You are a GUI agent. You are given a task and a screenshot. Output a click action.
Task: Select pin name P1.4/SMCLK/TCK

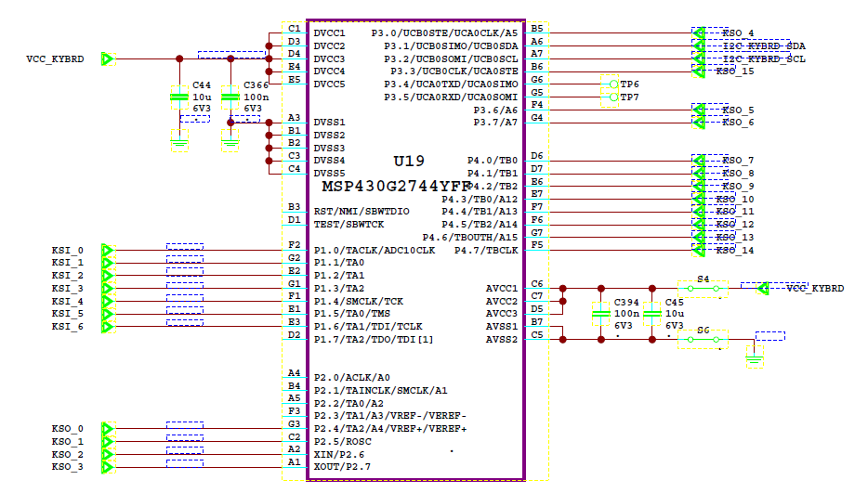click(359, 301)
